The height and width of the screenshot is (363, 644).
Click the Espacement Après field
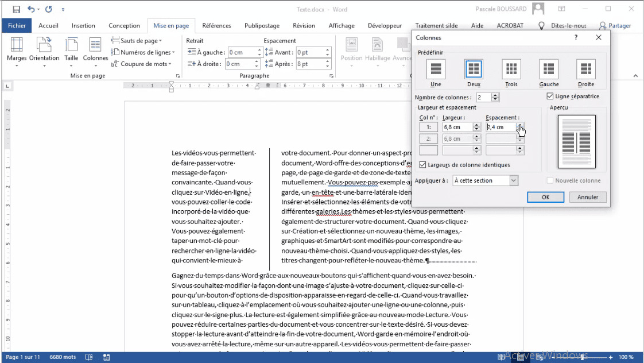pos(310,64)
